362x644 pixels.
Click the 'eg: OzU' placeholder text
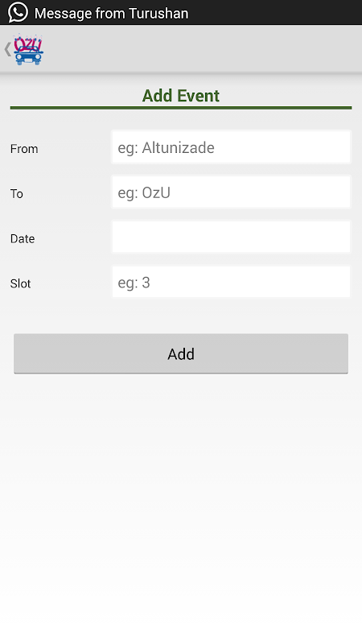[x=144, y=192]
